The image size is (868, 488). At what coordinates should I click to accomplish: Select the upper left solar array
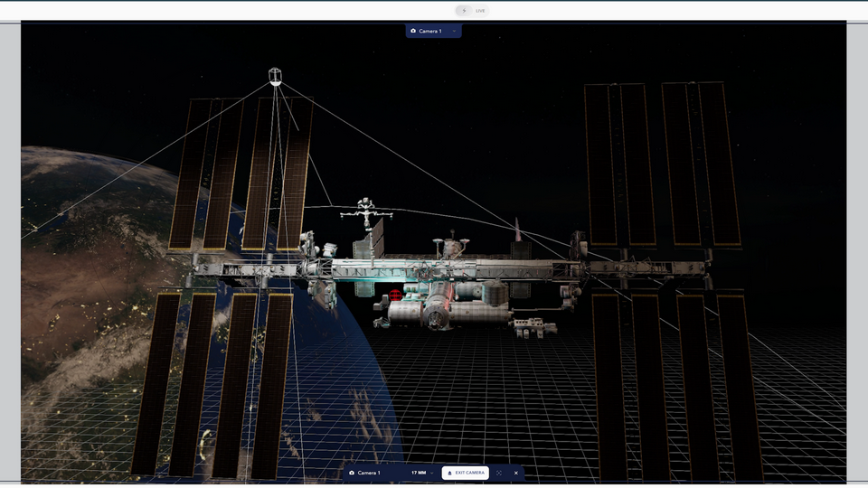[x=240, y=174]
